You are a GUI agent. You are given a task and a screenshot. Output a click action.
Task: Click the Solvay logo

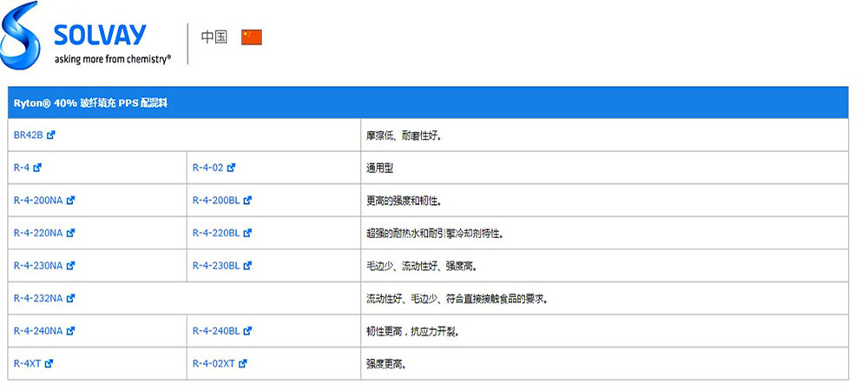pos(87,36)
